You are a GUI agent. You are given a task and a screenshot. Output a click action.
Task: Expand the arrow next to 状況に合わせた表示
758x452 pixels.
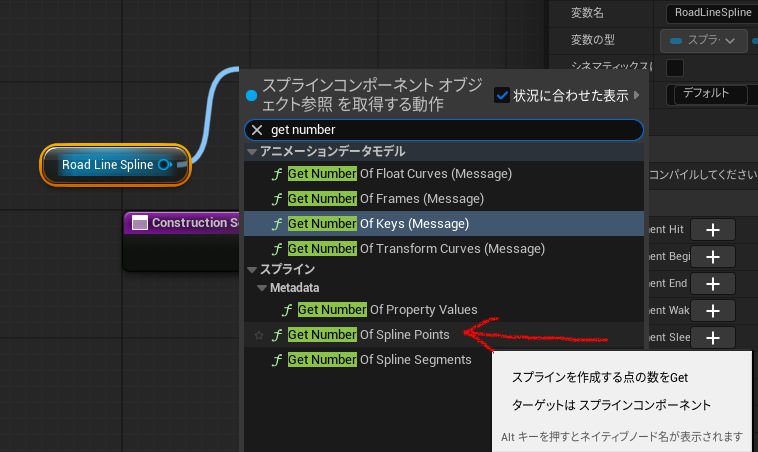tap(636, 96)
